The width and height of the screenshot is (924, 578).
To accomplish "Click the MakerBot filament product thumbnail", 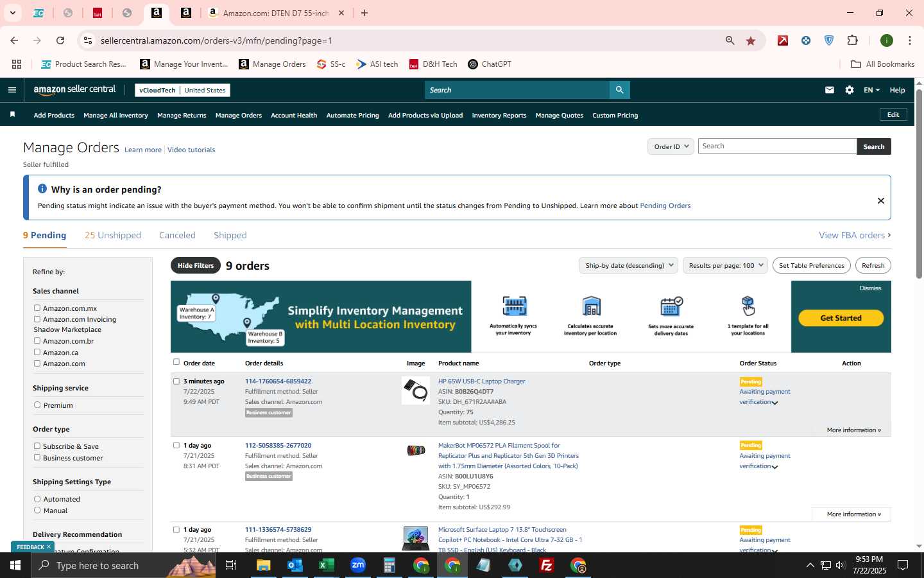I will [416, 450].
